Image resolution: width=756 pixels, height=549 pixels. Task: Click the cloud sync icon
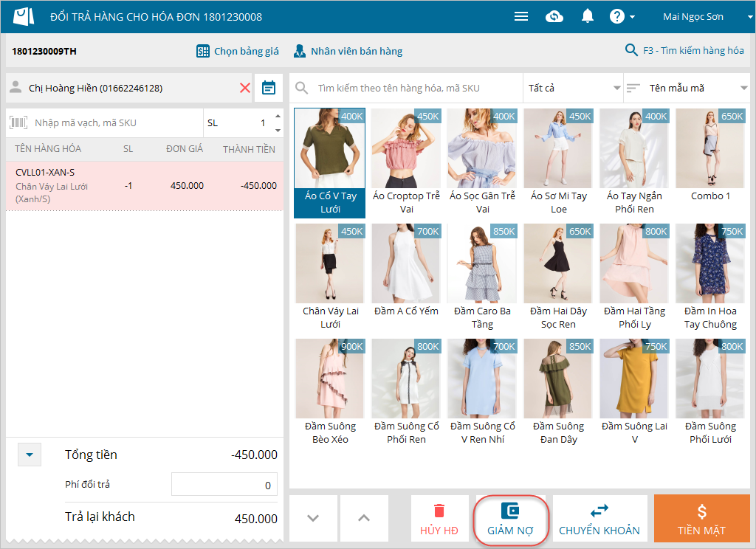(554, 16)
